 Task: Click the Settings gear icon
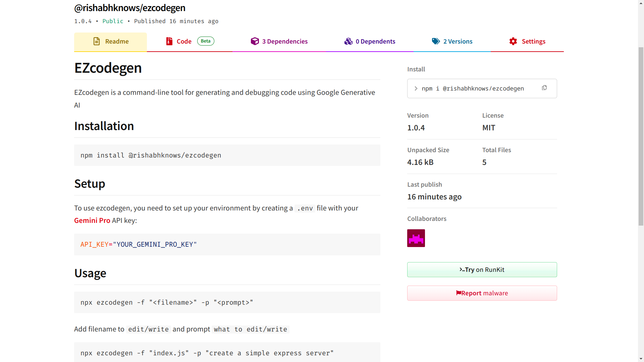(513, 41)
